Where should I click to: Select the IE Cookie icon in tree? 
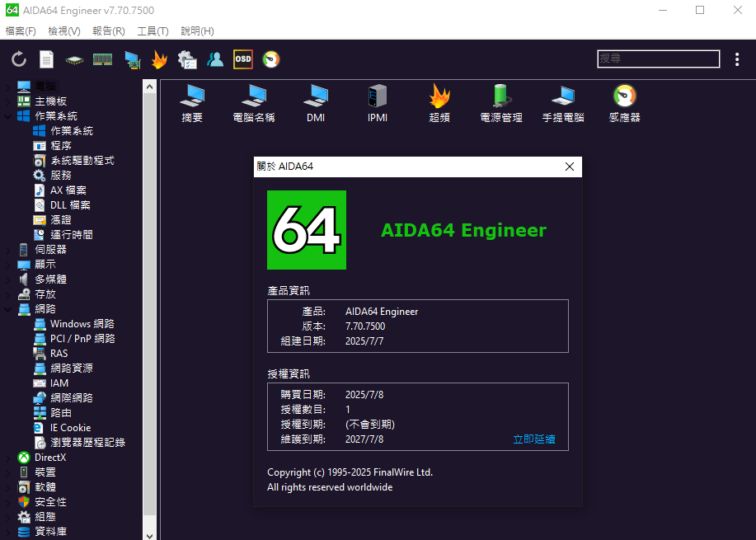click(39, 428)
